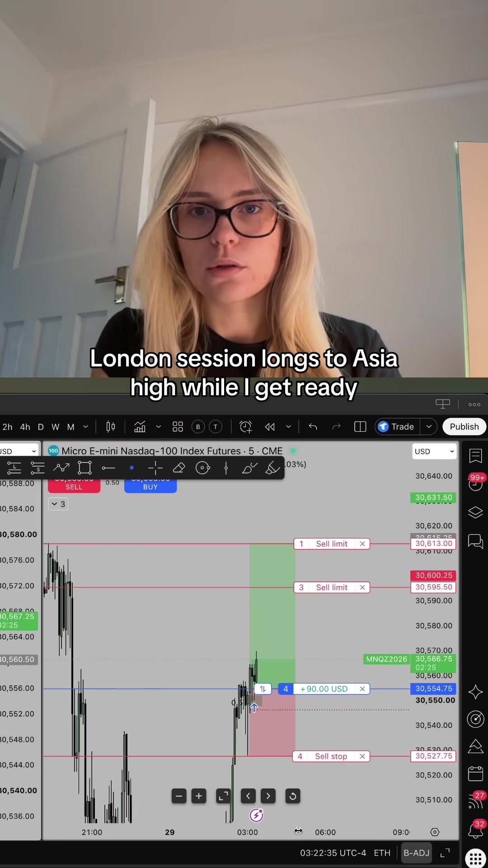The image size is (488, 868).
Task: Select the vertical line drawing tool
Action: [226, 468]
